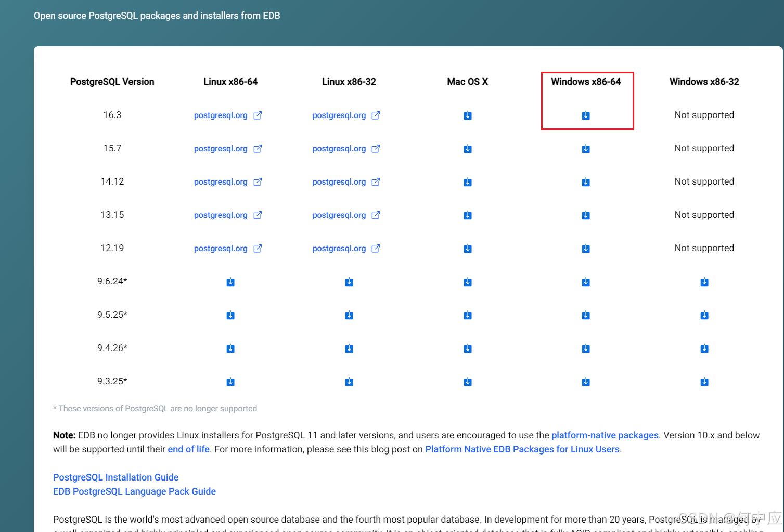Download PostgreSQL 9.3.25 for Linux x86-64
The image size is (784, 532).
(230, 382)
